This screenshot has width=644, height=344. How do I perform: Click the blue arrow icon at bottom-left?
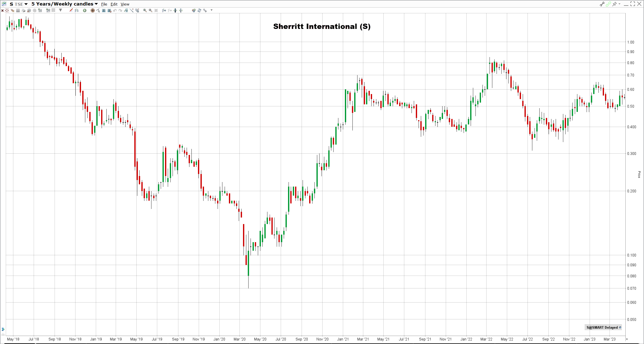(3, 329)
